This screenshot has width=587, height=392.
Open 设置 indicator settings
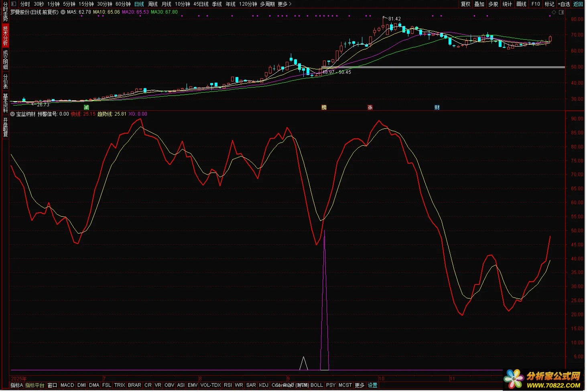pyautogui.click(x=372, y=385)
